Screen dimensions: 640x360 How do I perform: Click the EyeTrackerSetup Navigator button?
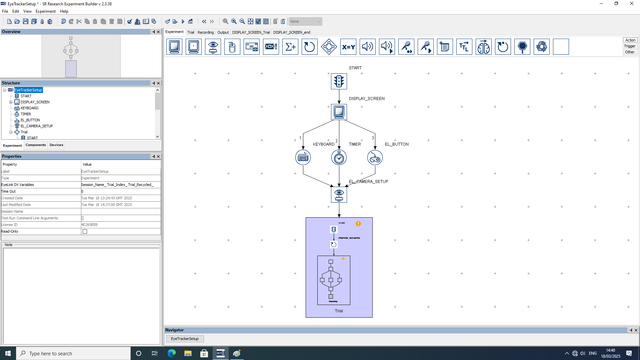(184, 339)
